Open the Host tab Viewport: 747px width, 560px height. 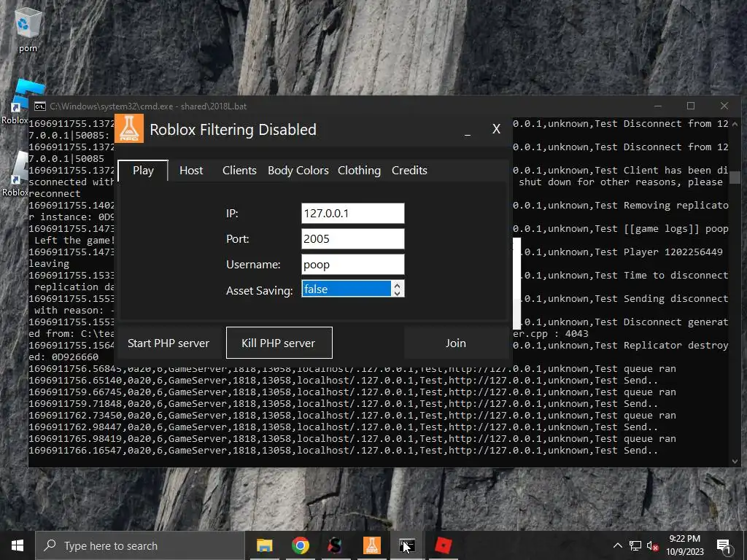click(x=191, y=171)
